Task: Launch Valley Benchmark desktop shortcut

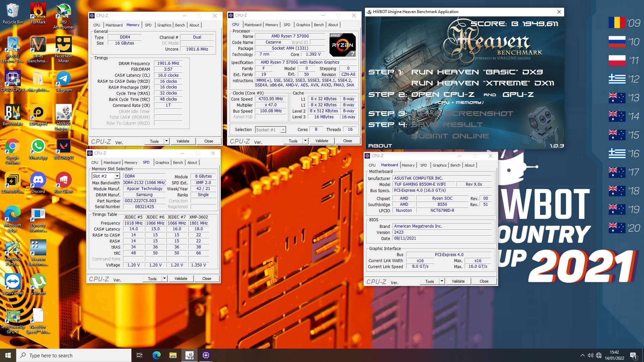Action: coord(38,50)
